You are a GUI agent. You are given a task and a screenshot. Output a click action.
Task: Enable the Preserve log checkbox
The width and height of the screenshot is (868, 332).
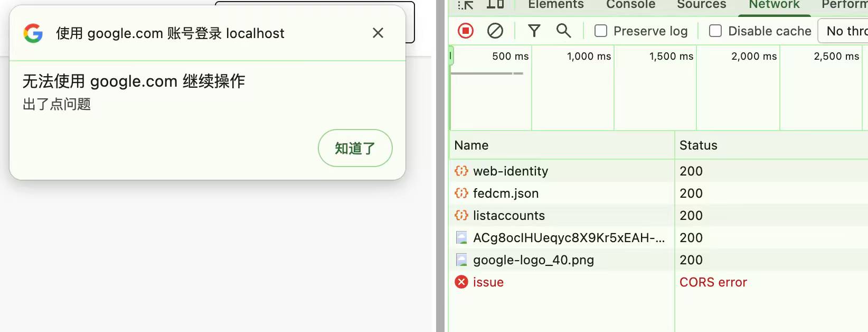[x=601, y=31]
